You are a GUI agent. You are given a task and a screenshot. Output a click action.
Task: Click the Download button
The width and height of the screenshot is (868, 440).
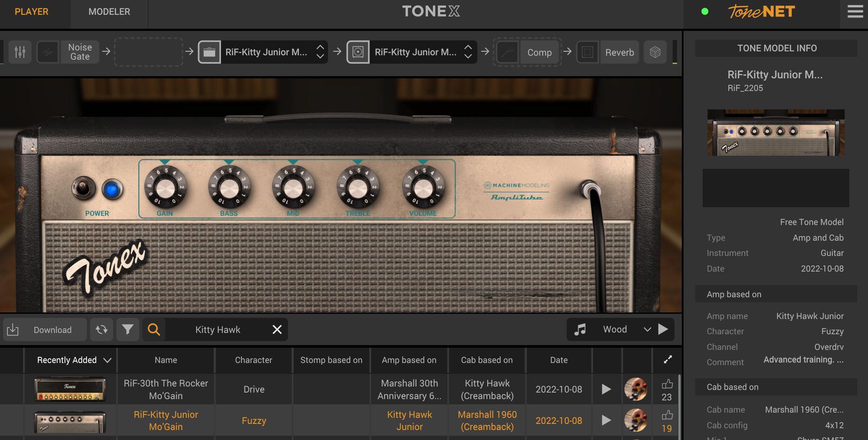pyautogui.click(x=45, y=329)
